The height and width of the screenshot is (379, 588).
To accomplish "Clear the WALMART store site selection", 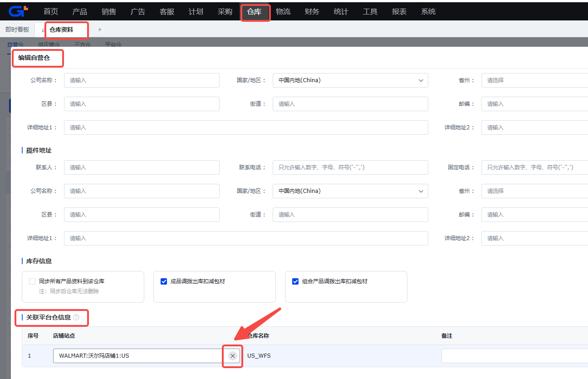I will click(x=233, y=356).
